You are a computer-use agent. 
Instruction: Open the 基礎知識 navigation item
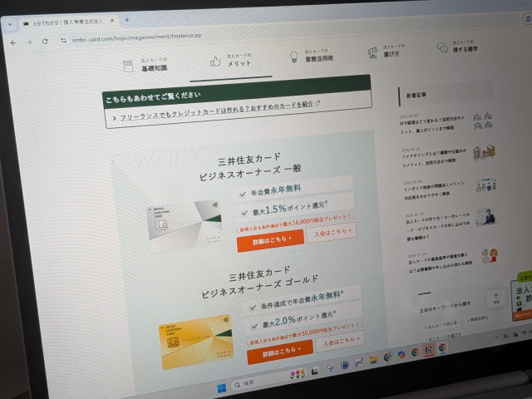point(154,65)
